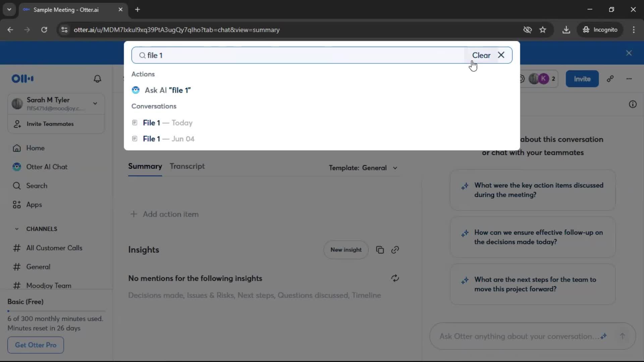Screen dimensions: 644x362
Task: Click Add action item
Action: click(164, 214)
